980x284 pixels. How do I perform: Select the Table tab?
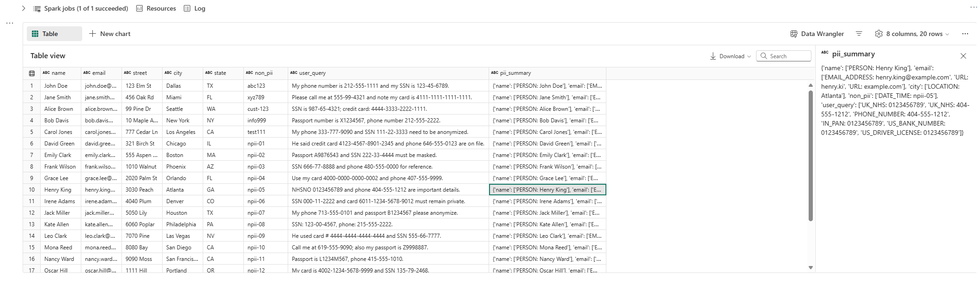click(54, 34)
